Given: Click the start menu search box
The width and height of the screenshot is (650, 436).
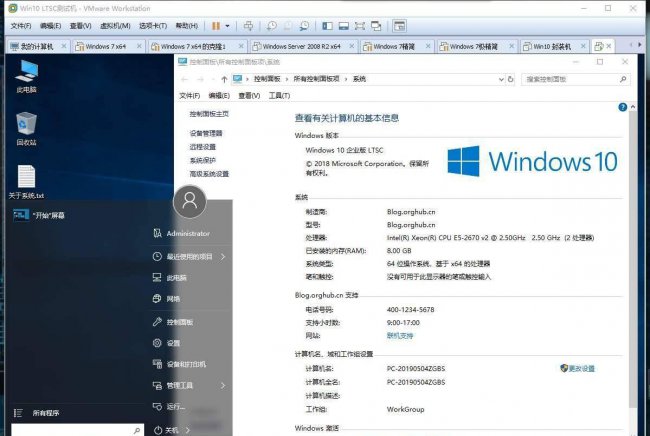Looking at the screenshot, I should tap(77, 430).
